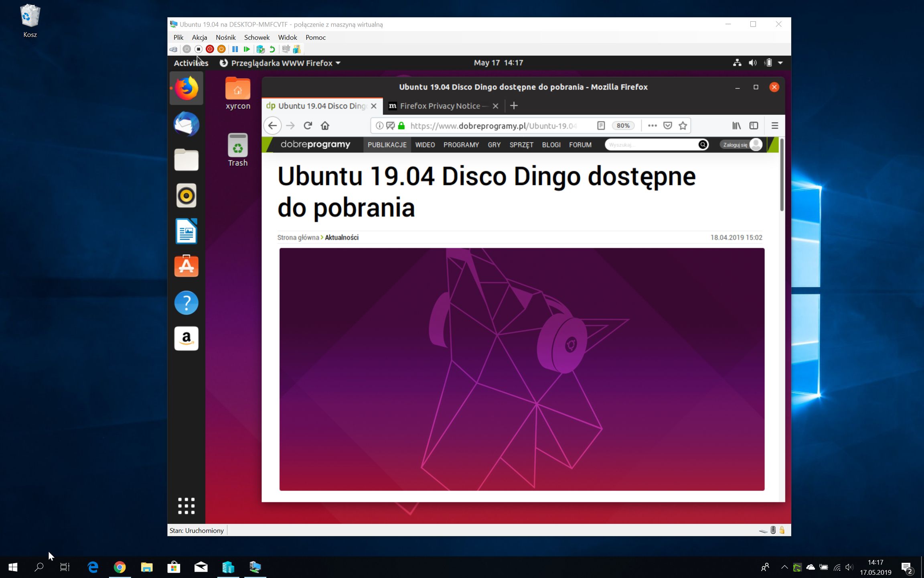
Task: Click the Zaloguj się button
Action: [735, 144]
